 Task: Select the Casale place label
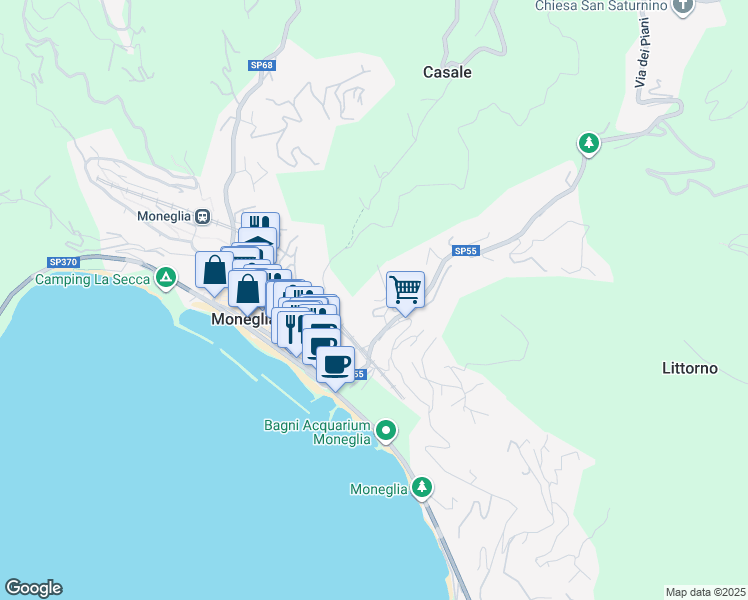pos(447,72)
